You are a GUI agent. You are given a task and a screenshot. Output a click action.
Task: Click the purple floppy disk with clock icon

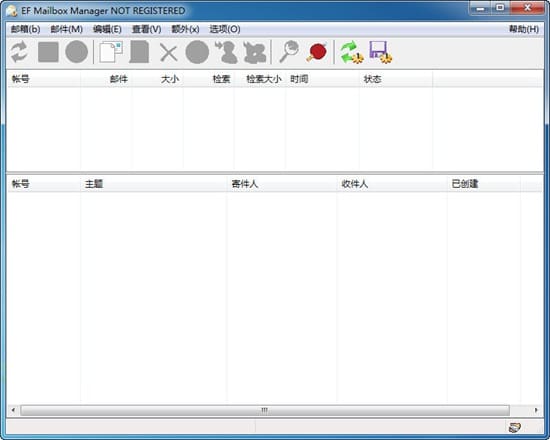tap(380, 53)
